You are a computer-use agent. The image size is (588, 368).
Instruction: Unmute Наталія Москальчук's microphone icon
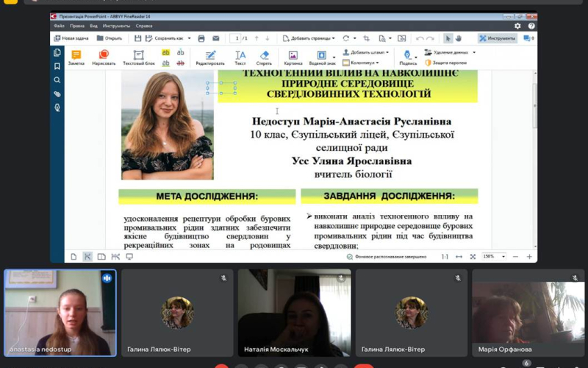click(x=340, y=278)
